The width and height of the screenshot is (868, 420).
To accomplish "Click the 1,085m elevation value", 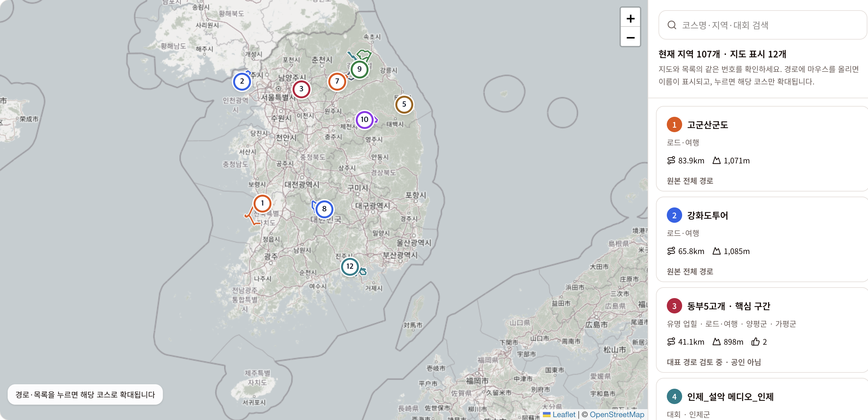I will tap(737, 251).
